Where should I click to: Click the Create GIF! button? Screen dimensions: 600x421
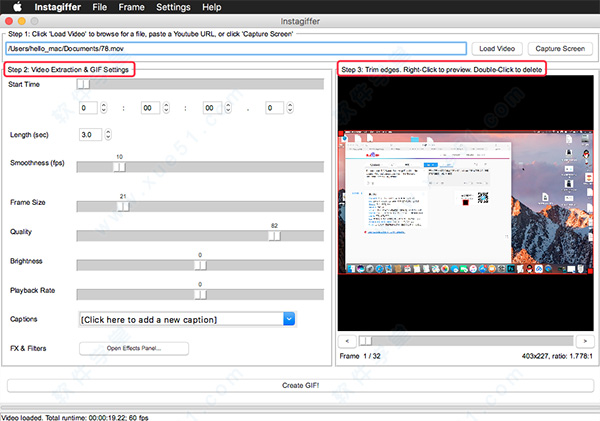[300, 385]
